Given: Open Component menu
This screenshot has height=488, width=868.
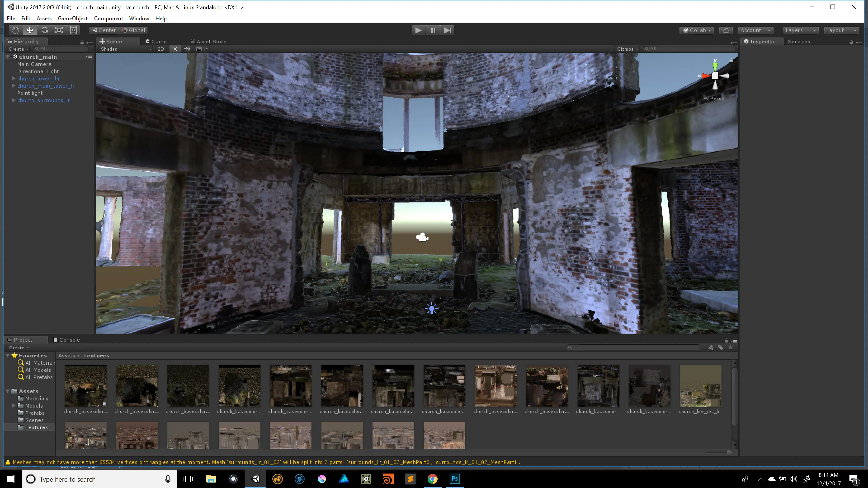Looking at the screenshot, I should tap(108, 19).
